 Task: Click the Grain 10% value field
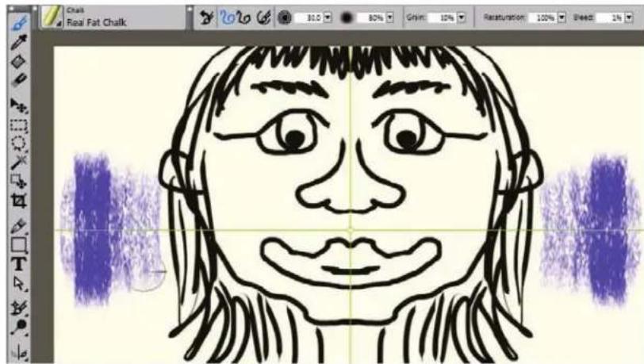point(443,17)
